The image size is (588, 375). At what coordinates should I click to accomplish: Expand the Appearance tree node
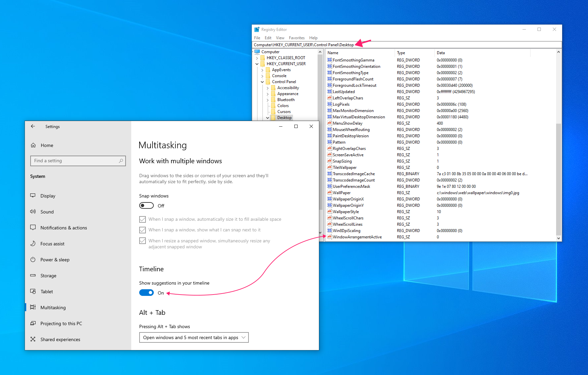(268, 94)
